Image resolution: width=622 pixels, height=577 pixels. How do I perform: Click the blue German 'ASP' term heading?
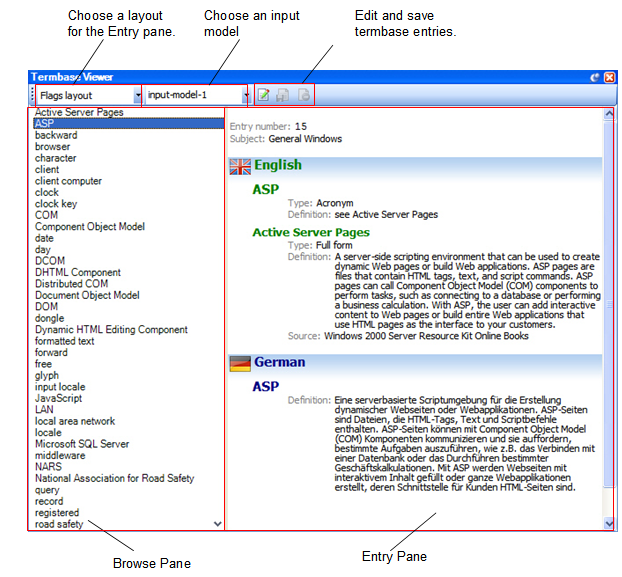[x=266, y=387]
